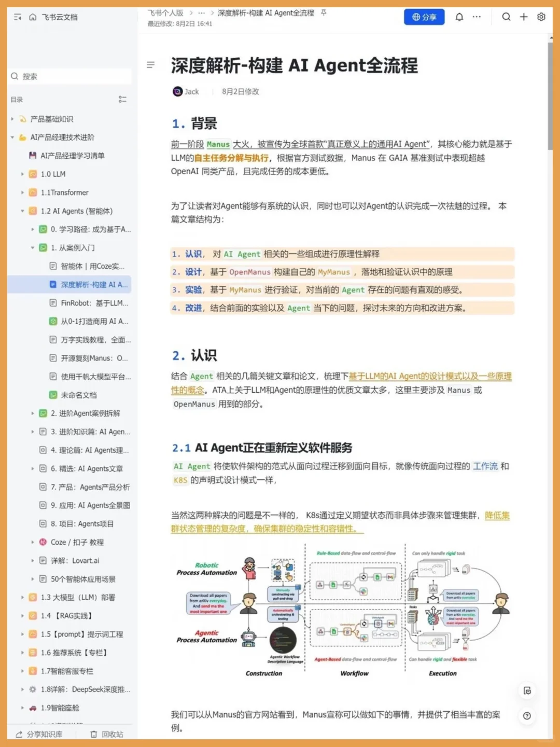The image size is (560, 747).
Task: Open AI产品经理学习清单 document
Action: click(x=72, y=156)
